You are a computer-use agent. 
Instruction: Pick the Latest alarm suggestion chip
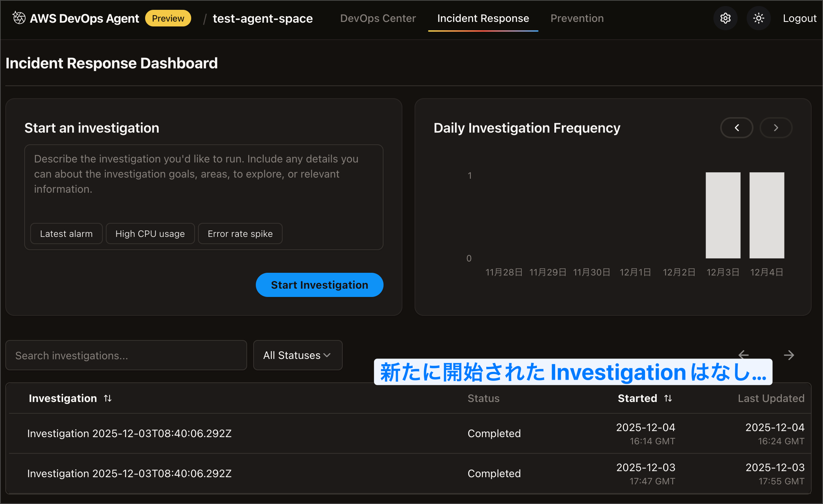tap(66, 233)
